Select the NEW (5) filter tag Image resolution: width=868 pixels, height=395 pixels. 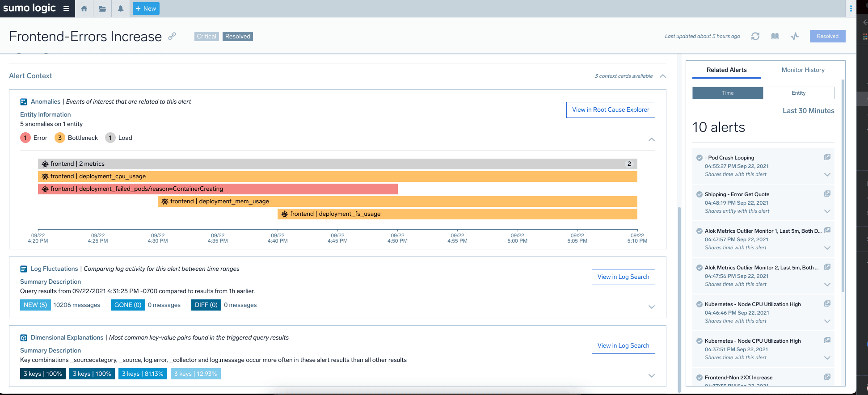click(35, 305)
